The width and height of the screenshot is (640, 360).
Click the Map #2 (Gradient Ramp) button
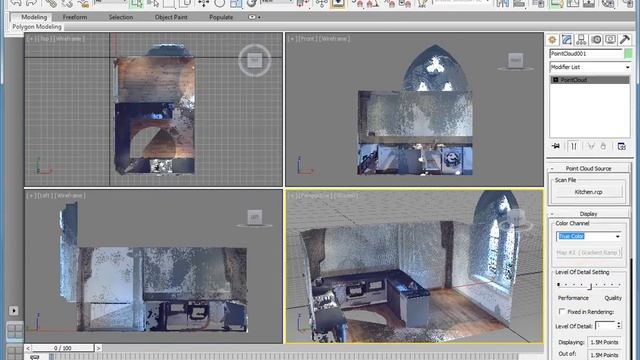(589, 253)
